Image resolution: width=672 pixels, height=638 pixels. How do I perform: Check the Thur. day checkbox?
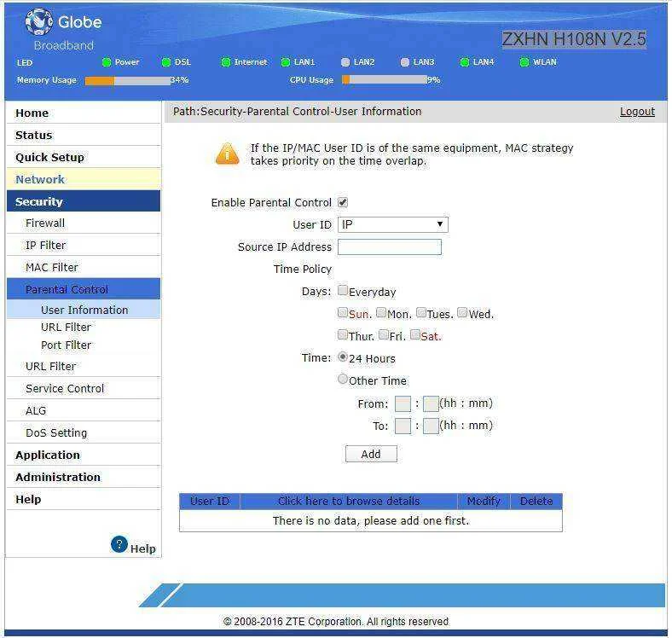tap(343, 334)
